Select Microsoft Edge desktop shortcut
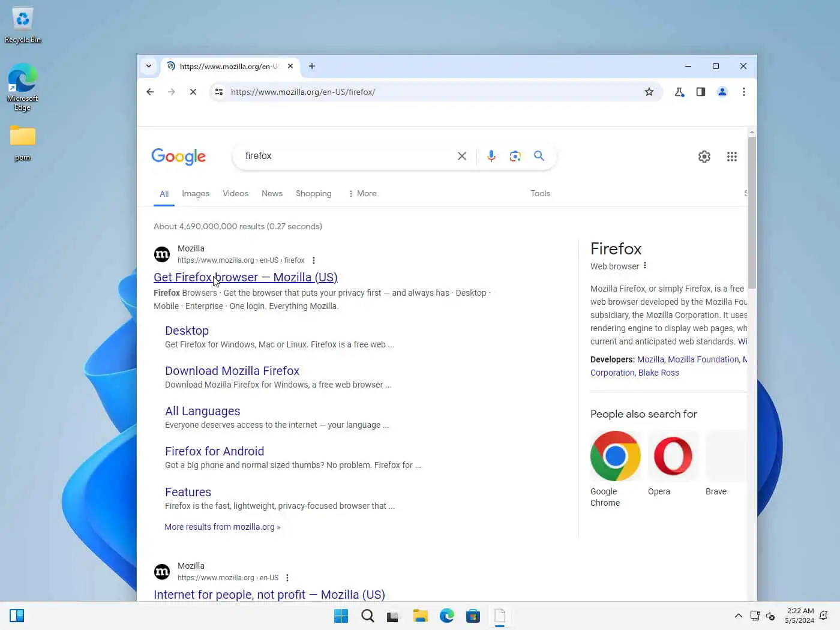The width and height of the screenshot is (840, 630). (x=22, y=87)
